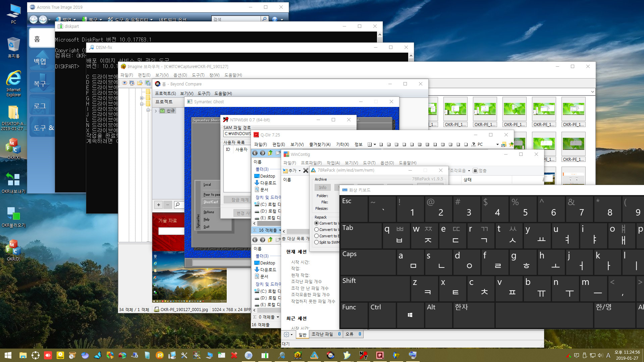The width and height of the screenshot is (644, 362).
Task: Open File Explorer from the taskbar
Action: coord(23,355)
